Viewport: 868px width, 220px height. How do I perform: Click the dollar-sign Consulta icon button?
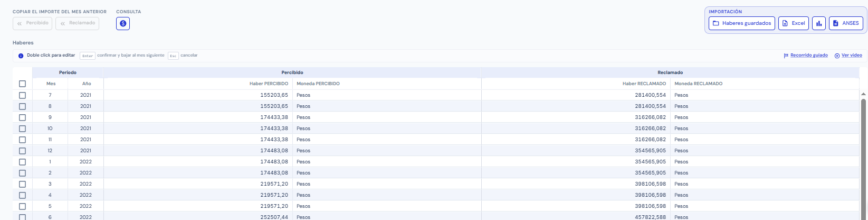pyautogui.click(x=123, y=23)
